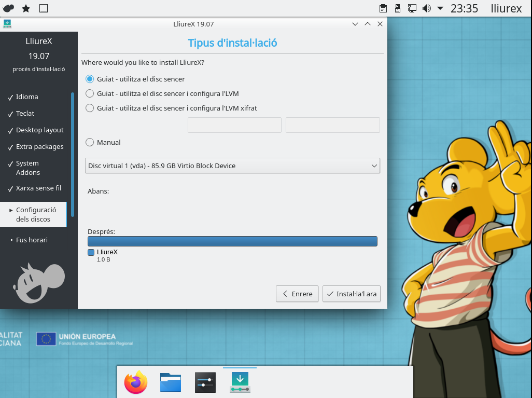Open the lliurex user menu in the panel
The height and width of the screenshot is (398, 532).
point(506,8)
